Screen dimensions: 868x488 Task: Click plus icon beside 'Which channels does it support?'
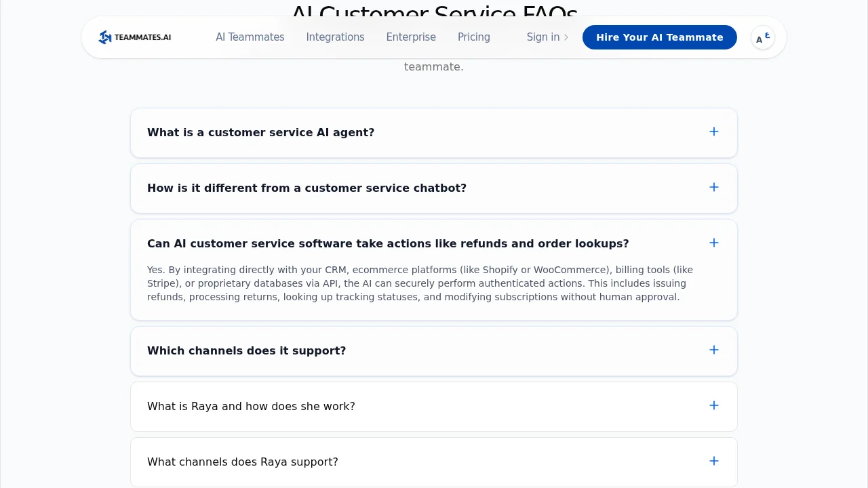[x=714, y=350]
